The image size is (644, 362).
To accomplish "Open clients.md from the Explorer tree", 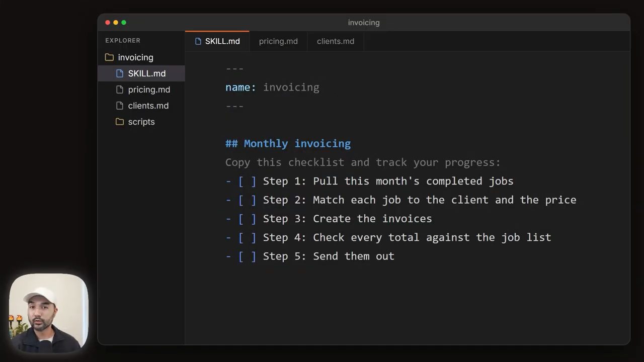I will [x=141, y=106].
